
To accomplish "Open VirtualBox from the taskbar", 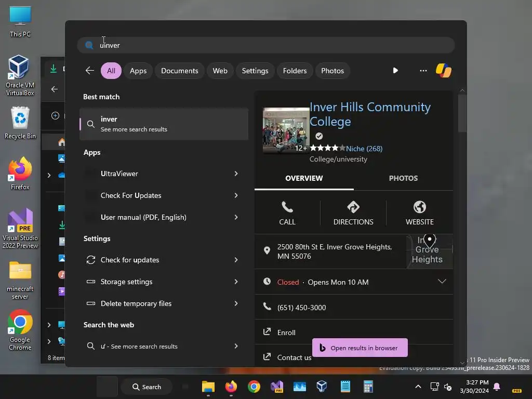I will [x=322, y=387].
